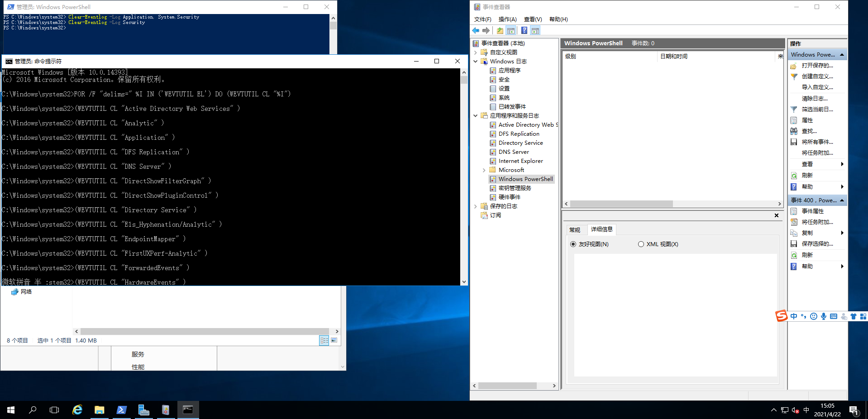
Task: Click Refresh (刷新) under Windows PowerShell actions
Action: coord(807,176)
